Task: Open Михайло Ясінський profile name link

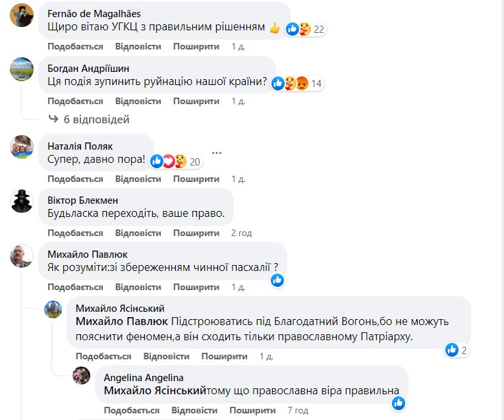Action: click(x=121, y=309)
